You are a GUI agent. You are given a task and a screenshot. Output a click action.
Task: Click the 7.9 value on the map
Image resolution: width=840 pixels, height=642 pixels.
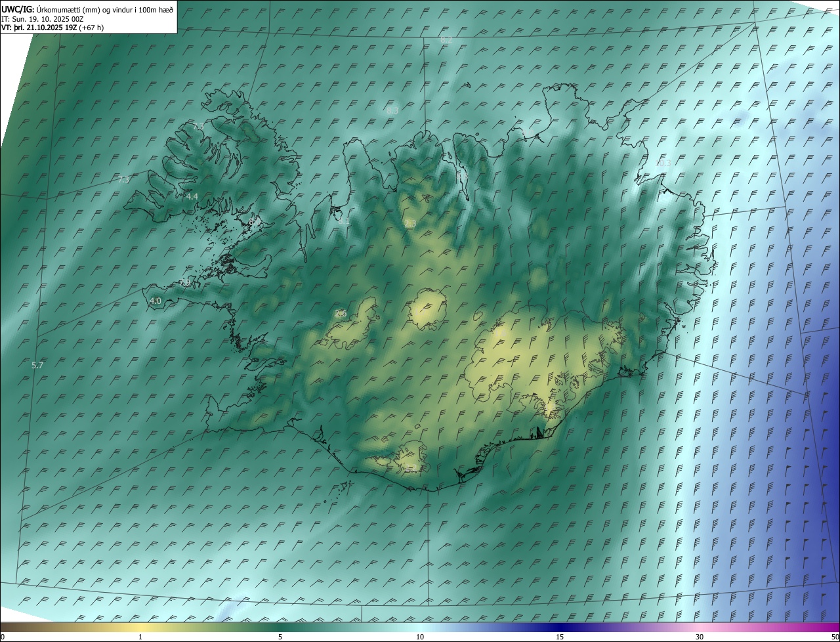(184, 282)
